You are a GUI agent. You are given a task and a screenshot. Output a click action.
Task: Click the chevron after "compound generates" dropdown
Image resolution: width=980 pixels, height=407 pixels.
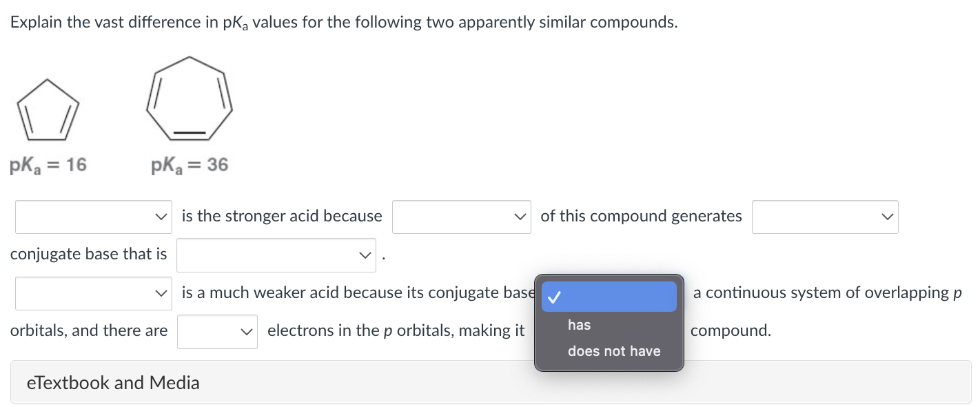pyautogui.click(x=888, y=217)
